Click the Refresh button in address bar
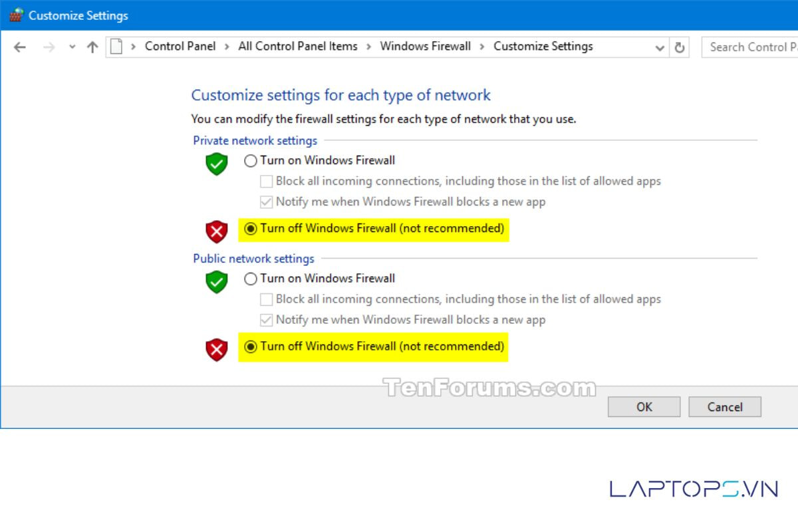 tap(679, 47)
